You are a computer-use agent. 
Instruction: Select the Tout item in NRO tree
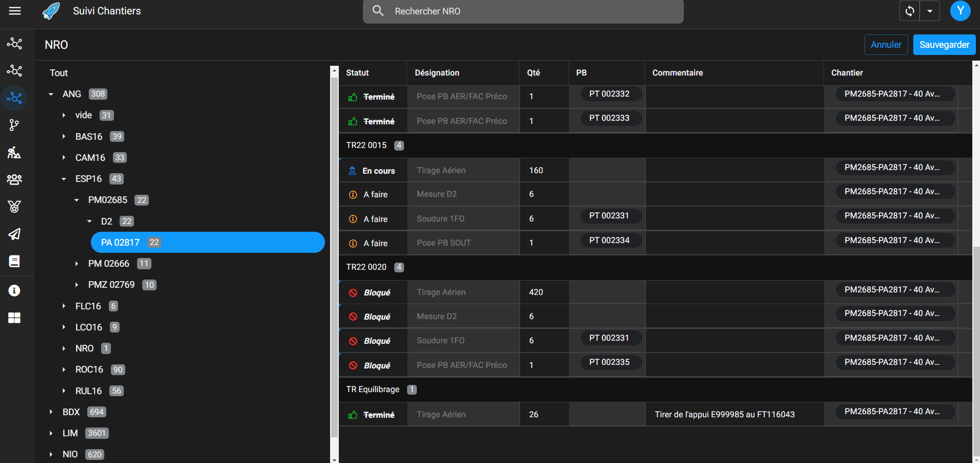point(59,73)
